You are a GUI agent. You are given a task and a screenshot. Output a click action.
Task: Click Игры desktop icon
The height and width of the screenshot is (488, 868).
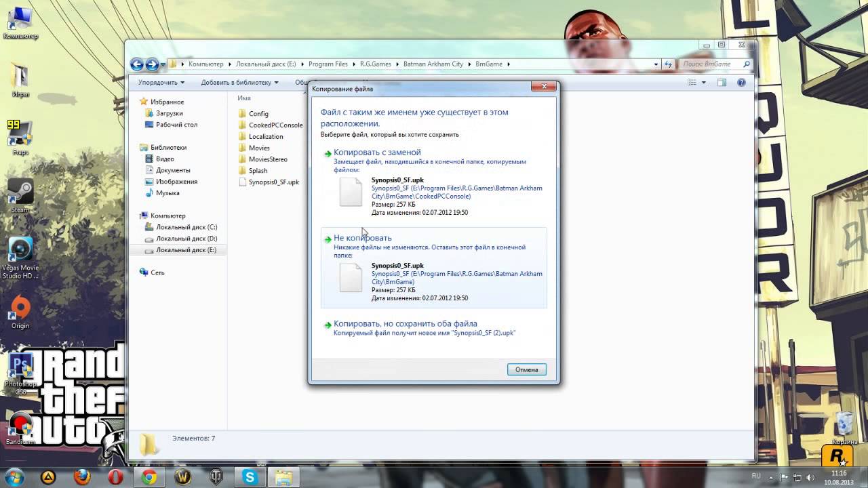pos(20,79)
